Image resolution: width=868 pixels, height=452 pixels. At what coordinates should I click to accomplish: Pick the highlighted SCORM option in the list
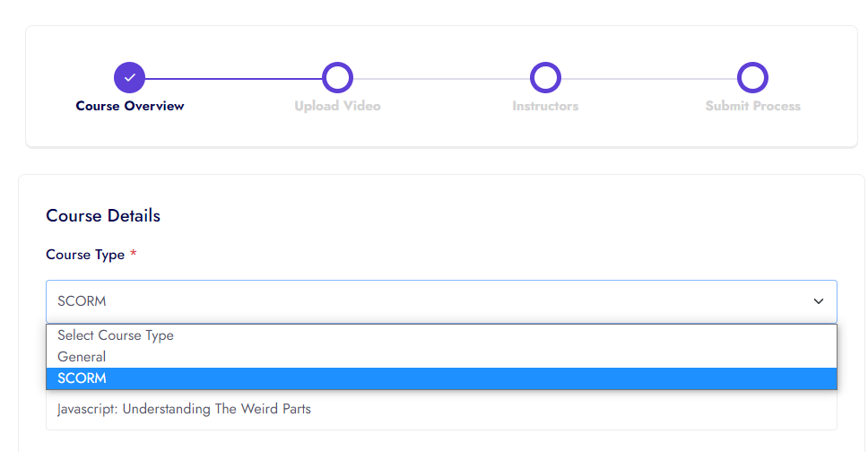coord(82,378)
